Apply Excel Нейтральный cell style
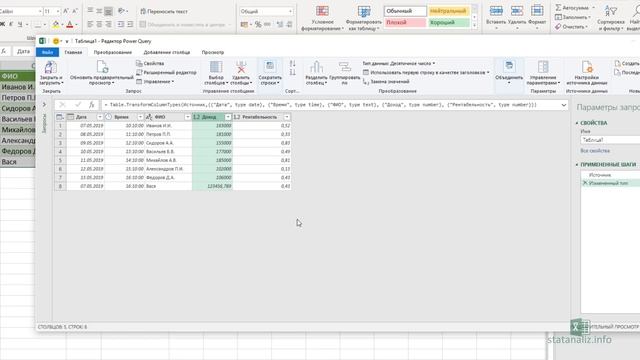Image resolution: width=640 pixels, height=360 pixels. click(x=449, y=11)
